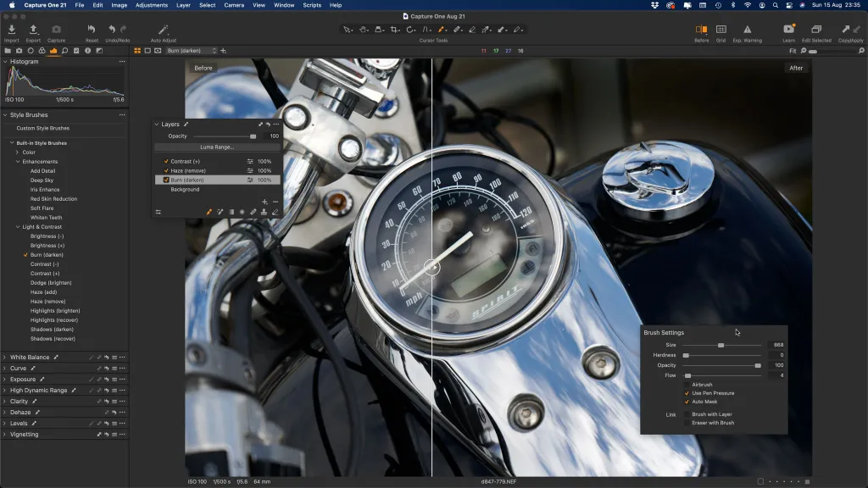868x488 pixels.
Task: Toggle Use Pen Pressure checkbox
Action: [687, 393]
